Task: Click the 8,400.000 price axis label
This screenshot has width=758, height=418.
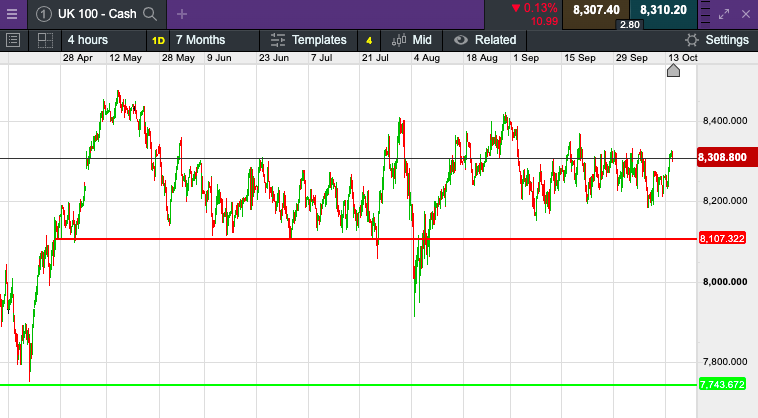Action: pos(725,121)
